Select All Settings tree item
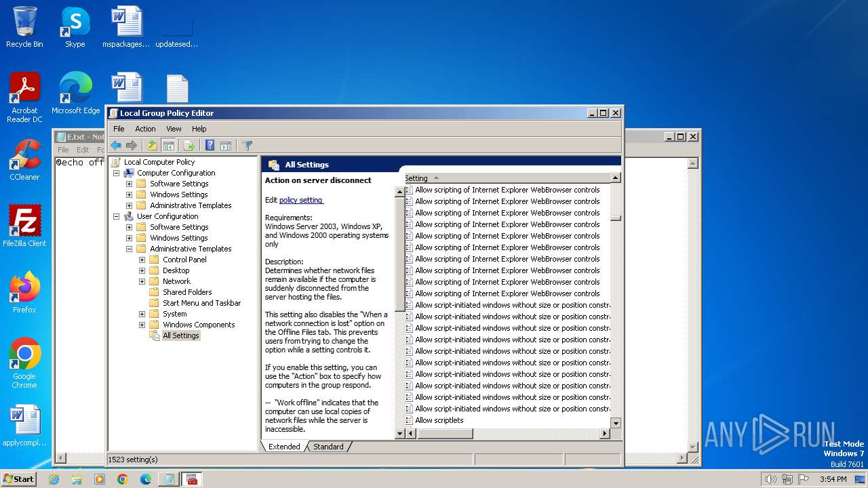This screenshot has width=868, height=488. (181, 335)
